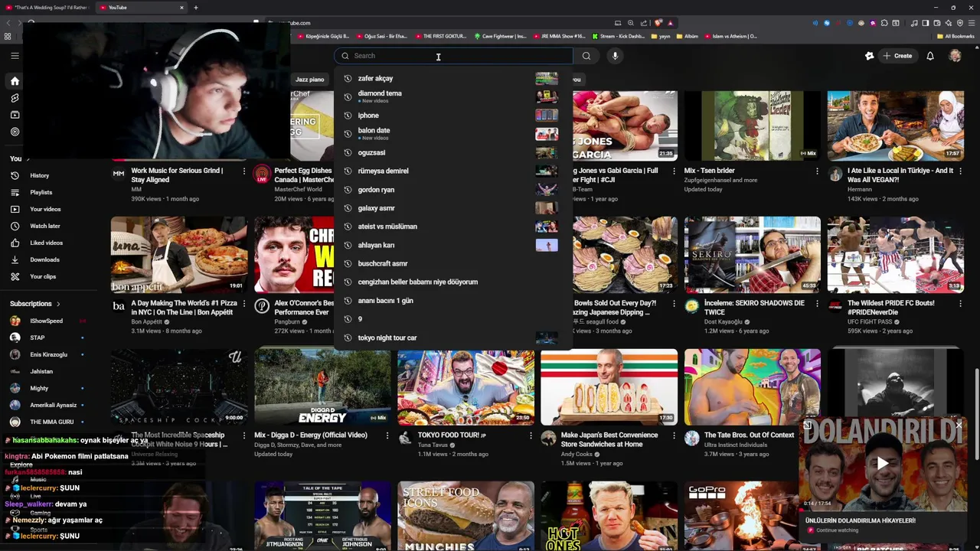Open Bon Appétit channel avatar
The image size is (980, 551).
point(119,306)
